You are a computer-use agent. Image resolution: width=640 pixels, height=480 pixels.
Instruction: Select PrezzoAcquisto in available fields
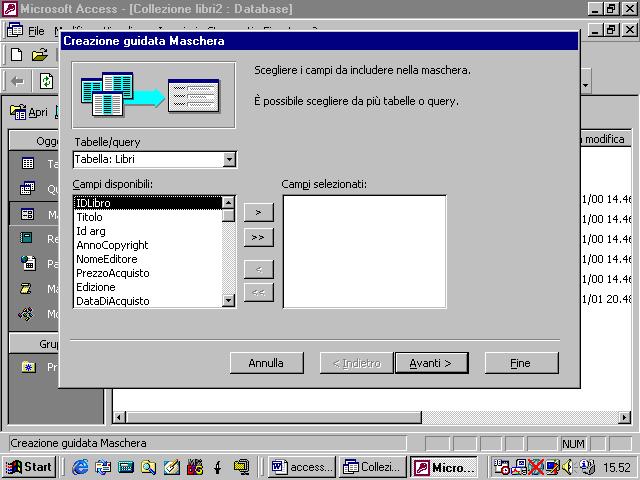point(148,273)
